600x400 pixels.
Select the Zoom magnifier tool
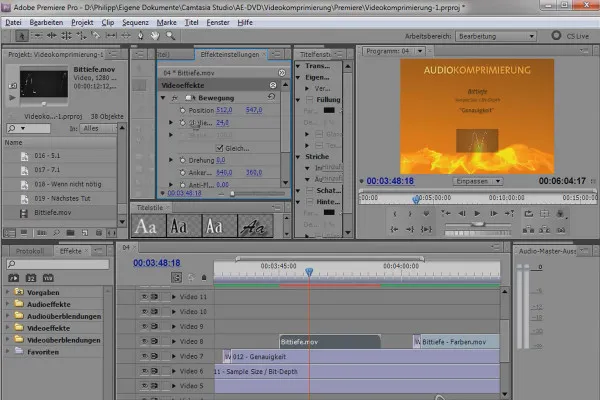click(x=170, y=36)
